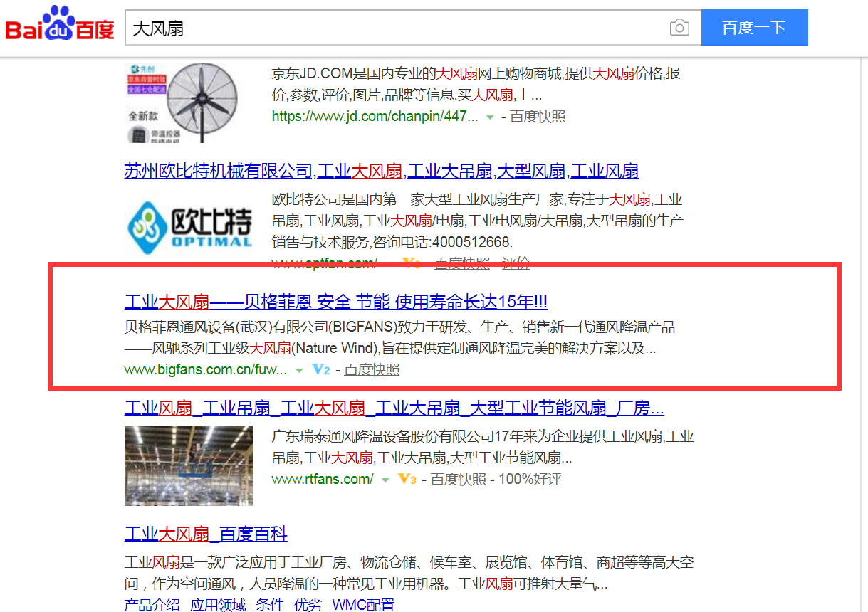Click the description text starting 广东瑞泰通风降温设备
868x612 pixels.
pyautogui.click(x=483, y=447)
